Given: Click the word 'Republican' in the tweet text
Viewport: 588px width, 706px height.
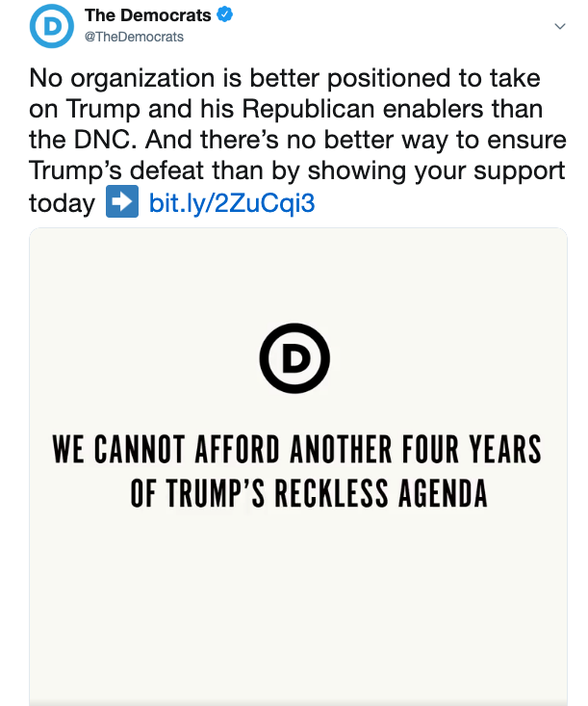Looking at the screenshot, I should click(308, 109).
